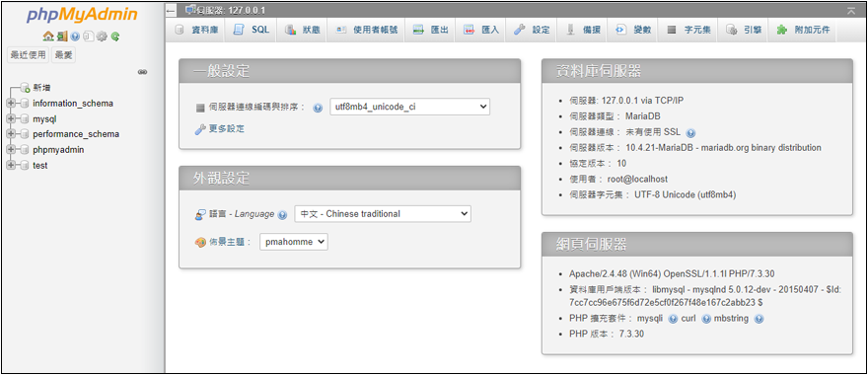The image size is (868, 375).
Task: Click database icon beside mysql
Action: click(x=24, y=119)
